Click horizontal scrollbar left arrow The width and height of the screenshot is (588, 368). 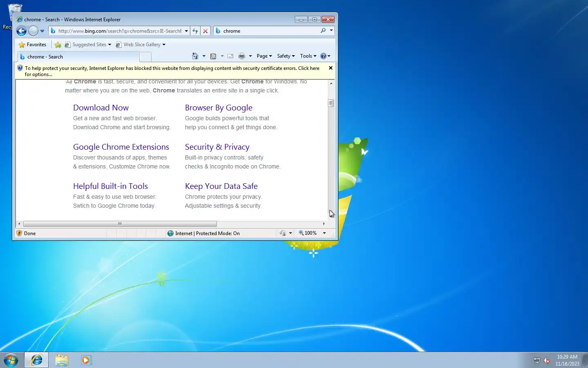tap(19, 224)
